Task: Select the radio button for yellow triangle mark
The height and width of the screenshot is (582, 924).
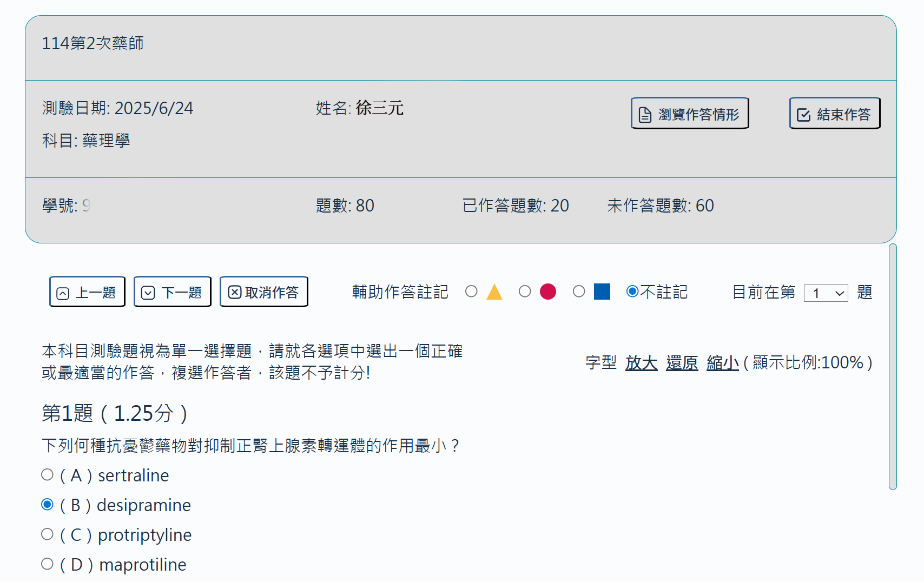Action: tap(471, 292)
